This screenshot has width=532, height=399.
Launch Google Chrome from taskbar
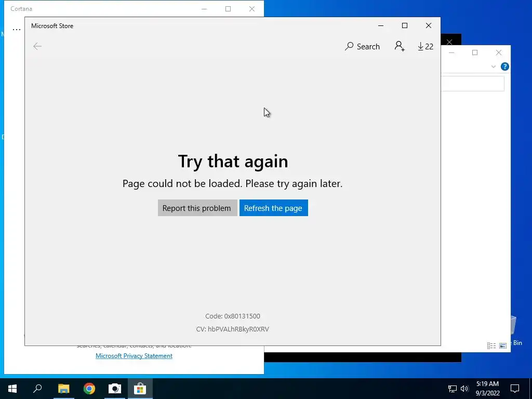(89, 389)
